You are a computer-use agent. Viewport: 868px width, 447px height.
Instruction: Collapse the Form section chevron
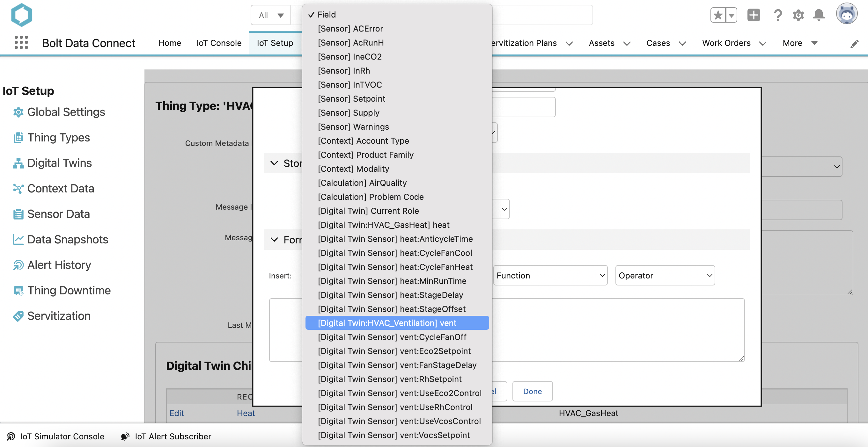click(x=274, y=240)
